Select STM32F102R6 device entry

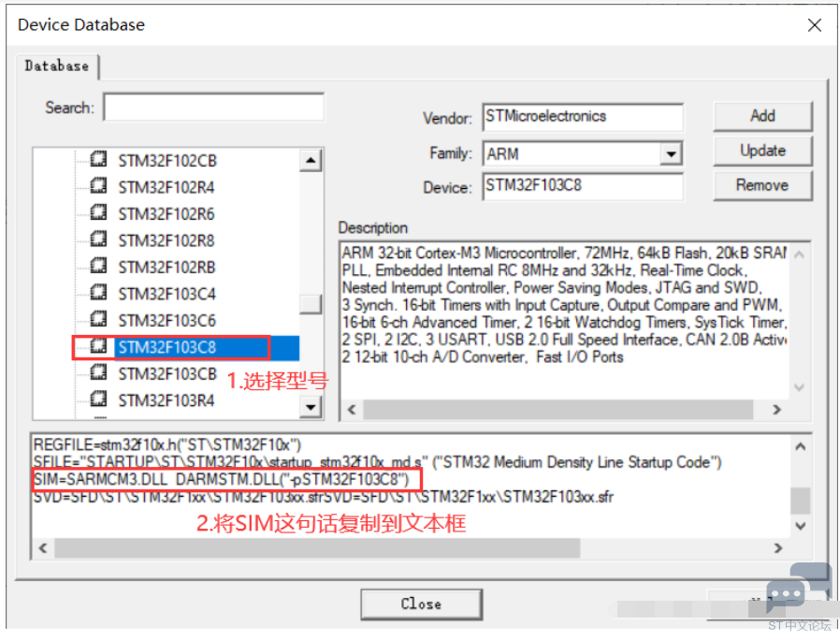coord(167,214)
